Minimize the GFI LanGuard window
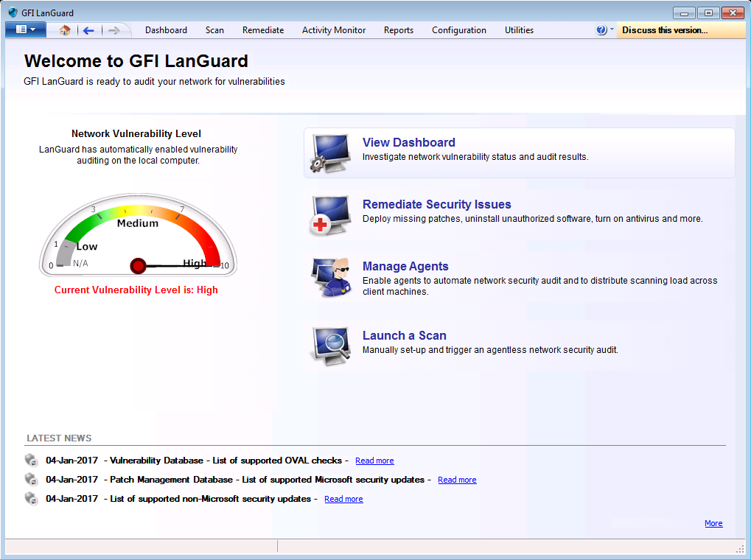Screen dimensions: 751x560 [x=684, y=13]
